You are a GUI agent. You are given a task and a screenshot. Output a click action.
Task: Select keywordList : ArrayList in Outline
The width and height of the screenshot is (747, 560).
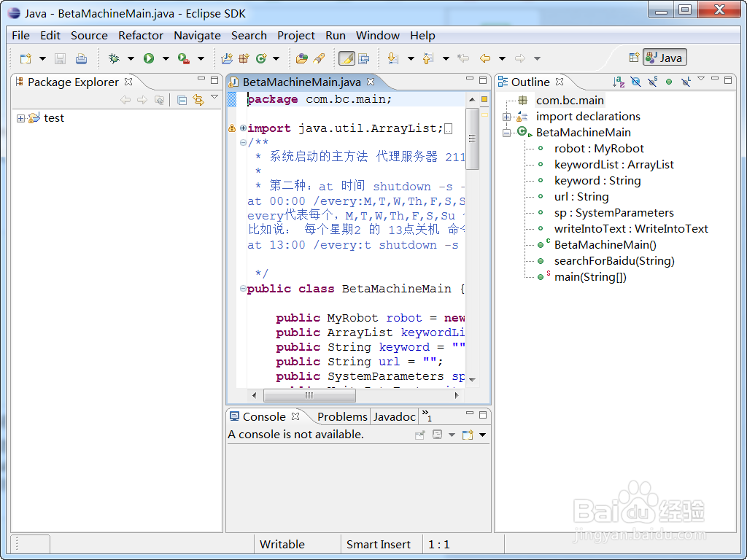click(x=614, y=165)
